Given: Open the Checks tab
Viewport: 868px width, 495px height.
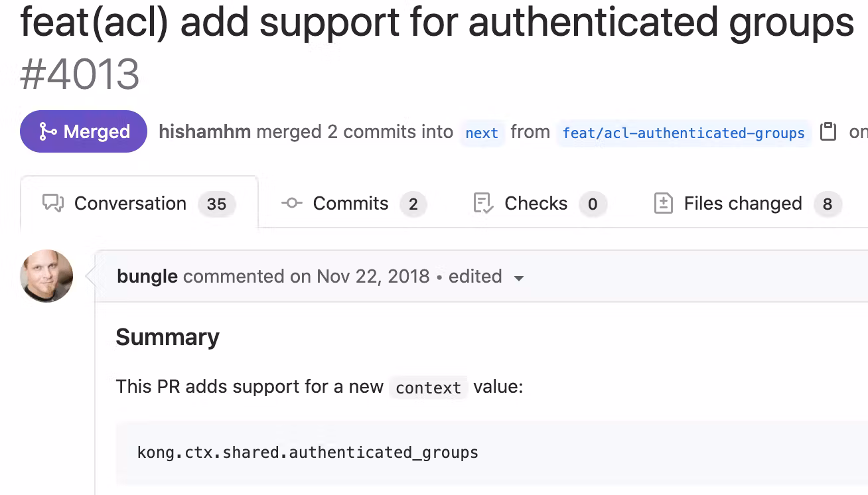Looking at the screenshot, I should (536, 203).
